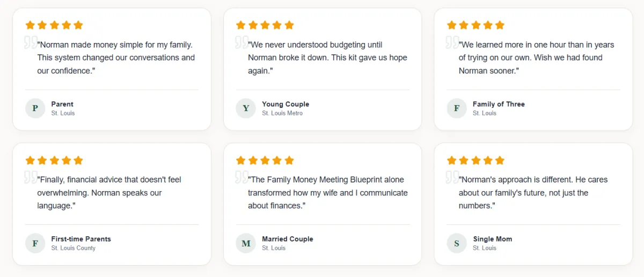The image size is (644, 277).
Task: Click the testimonial about the Family Money Meeting Blueprint
Action: (327, 193)
